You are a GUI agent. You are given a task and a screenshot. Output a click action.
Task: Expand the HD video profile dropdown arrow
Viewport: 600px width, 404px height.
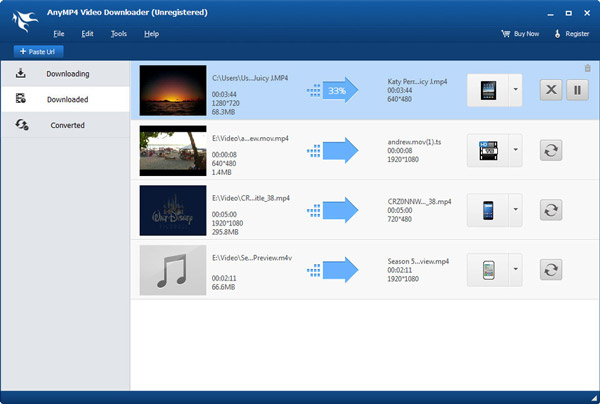[x=515, y=150]
